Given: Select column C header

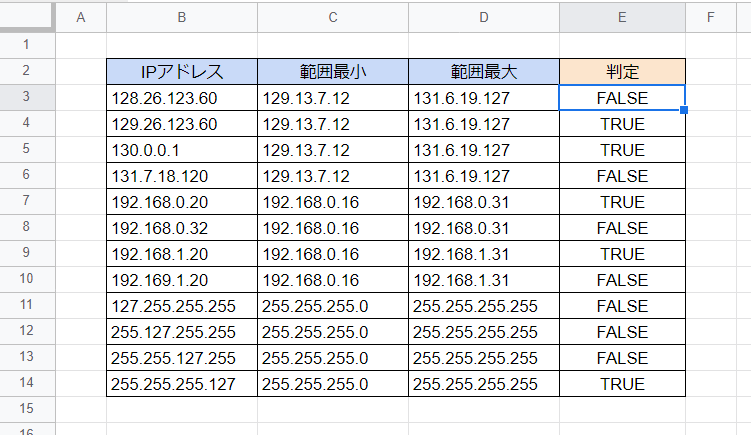Looking at the screenshot, I should [333, 18].
